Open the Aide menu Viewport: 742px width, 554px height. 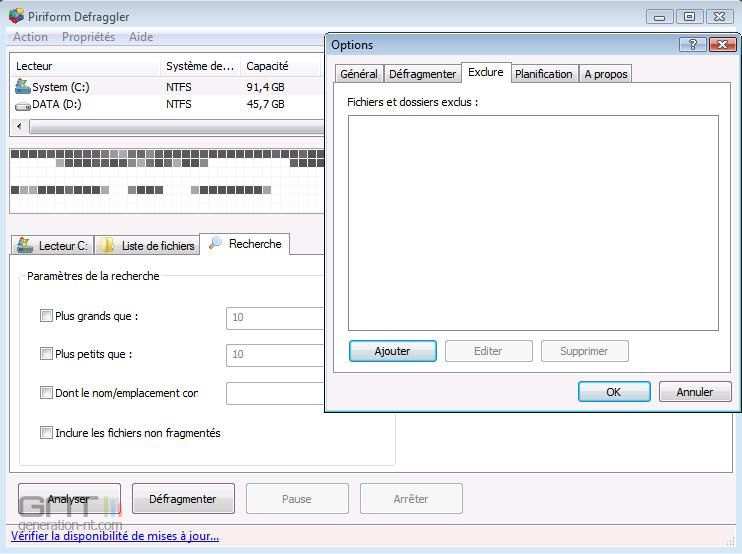pyautogui.click(x=141, y=37)
